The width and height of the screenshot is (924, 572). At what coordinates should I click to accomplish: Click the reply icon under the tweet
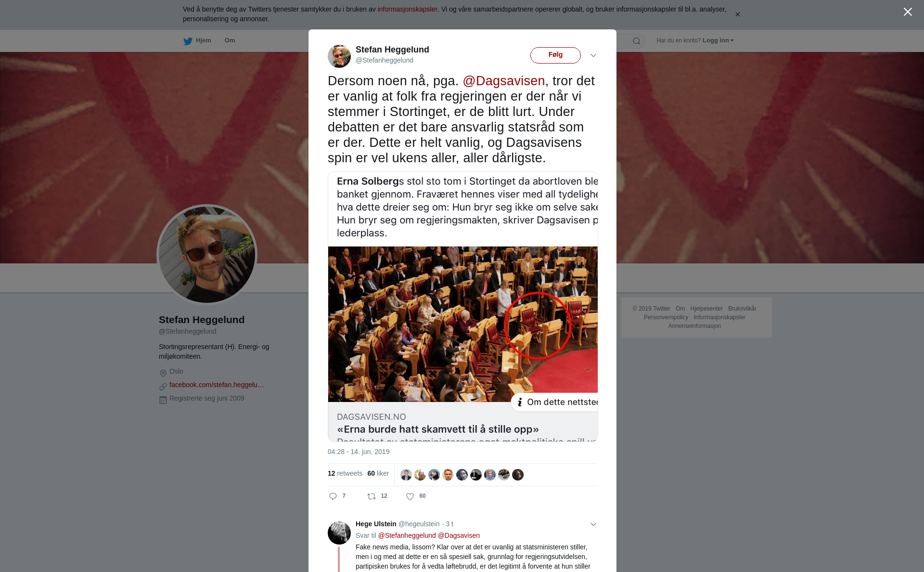point(333,496)
